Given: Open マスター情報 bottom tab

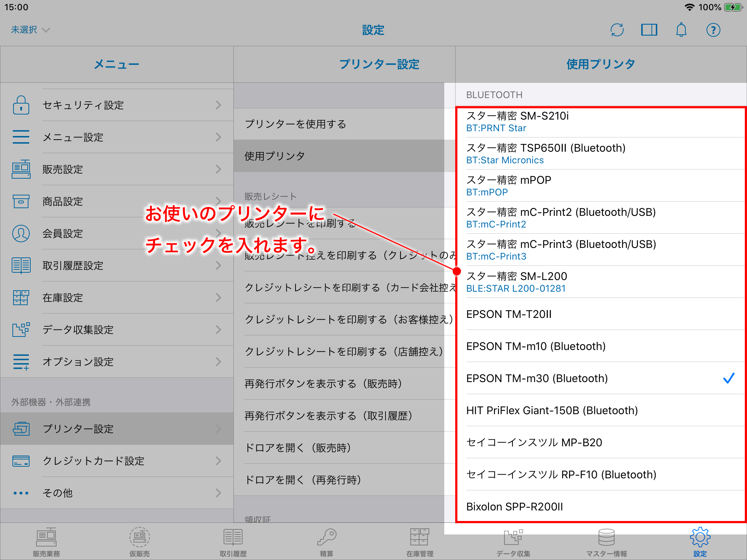Looking at the screenshot, I should 607,542.
